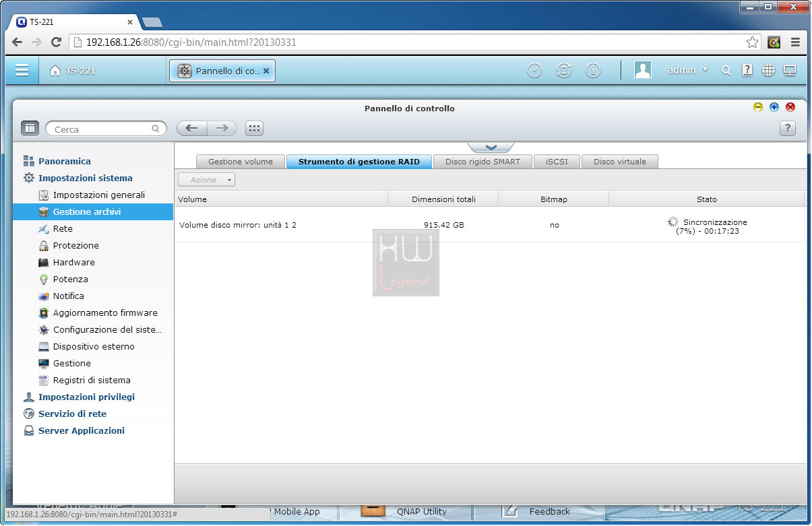812x526 pixels.
Task: Open QTS help question mark icon
Action: pos(747,70)
